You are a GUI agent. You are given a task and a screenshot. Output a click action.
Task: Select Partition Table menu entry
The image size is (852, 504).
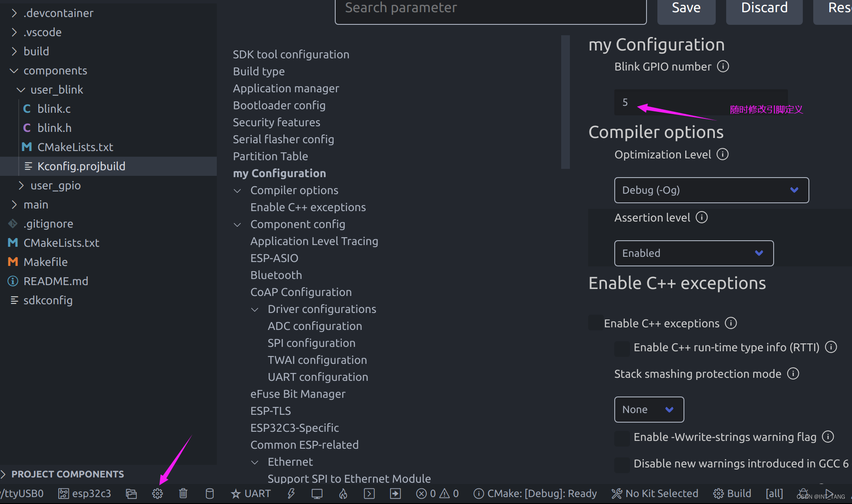270,156
